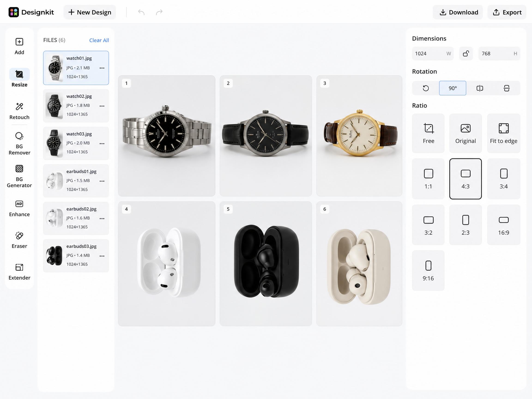Open the Extender tool
The height and width of the screenshot is (399, 532).
[19, 272]
